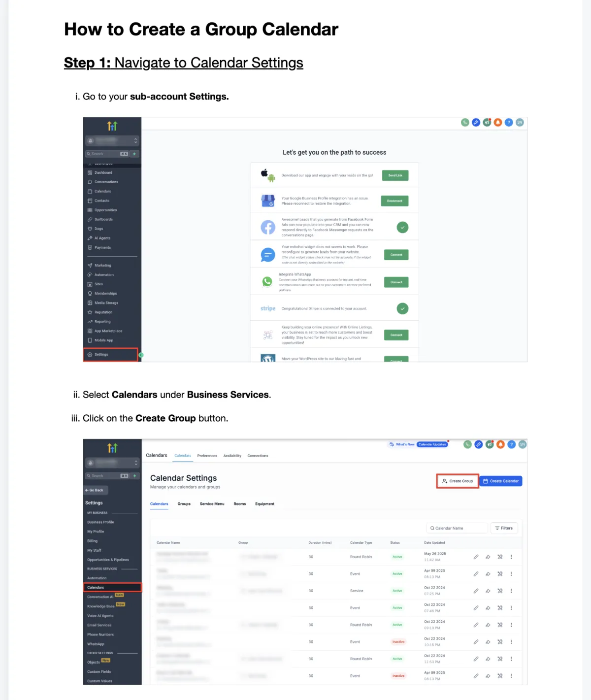Click the share icon on Oct 22 2024 Service row

pos(488,591)
